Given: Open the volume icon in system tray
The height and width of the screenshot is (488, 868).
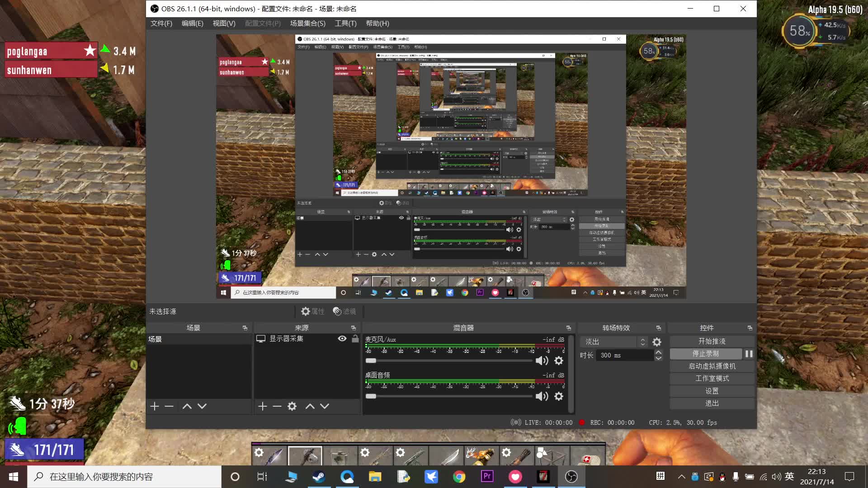Looking at the screenshot, I should [777, 477].
